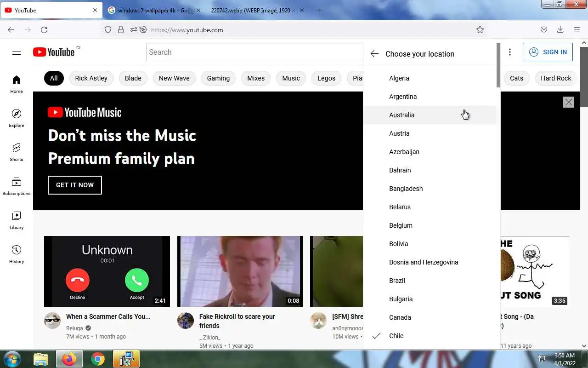Open Explore in the sidebar
The height and width of the screenshot is (368, 588).
(x=17, y=119)
